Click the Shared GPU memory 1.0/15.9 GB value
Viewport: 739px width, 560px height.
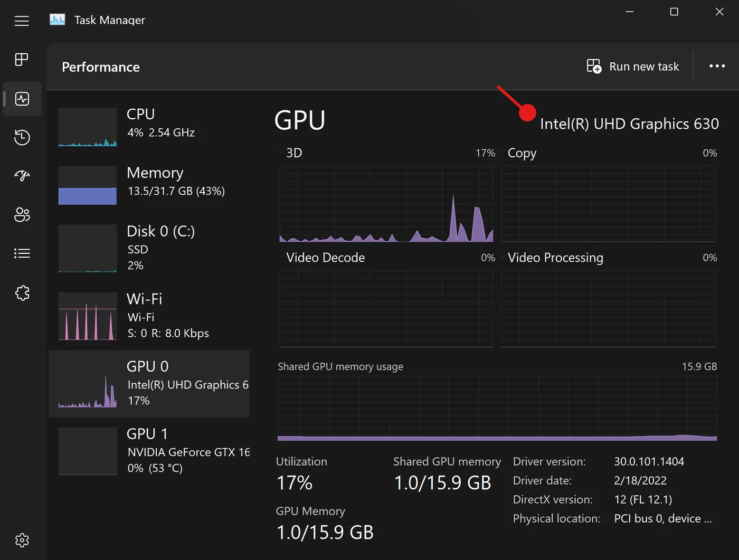442,483
